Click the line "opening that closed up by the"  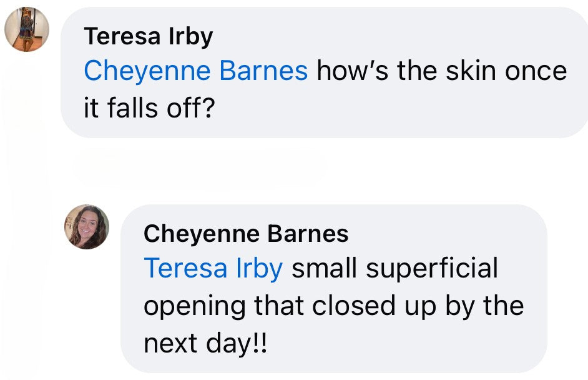click(333, 306)
